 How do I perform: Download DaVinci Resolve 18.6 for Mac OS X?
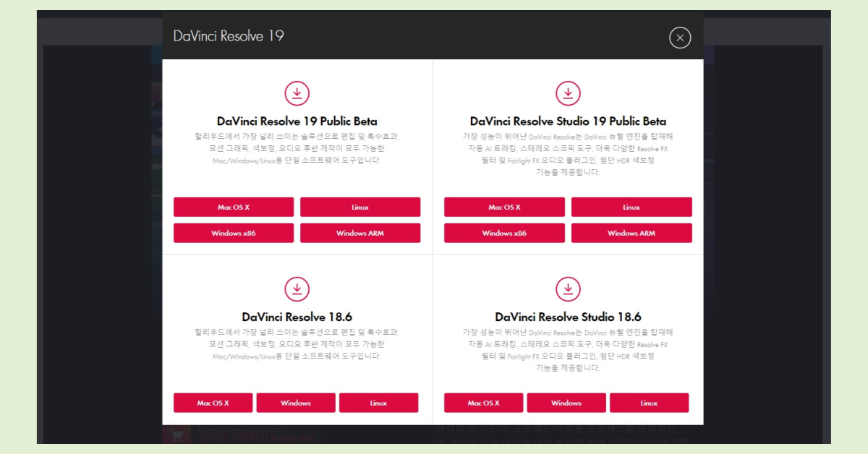tap(213, 403)
